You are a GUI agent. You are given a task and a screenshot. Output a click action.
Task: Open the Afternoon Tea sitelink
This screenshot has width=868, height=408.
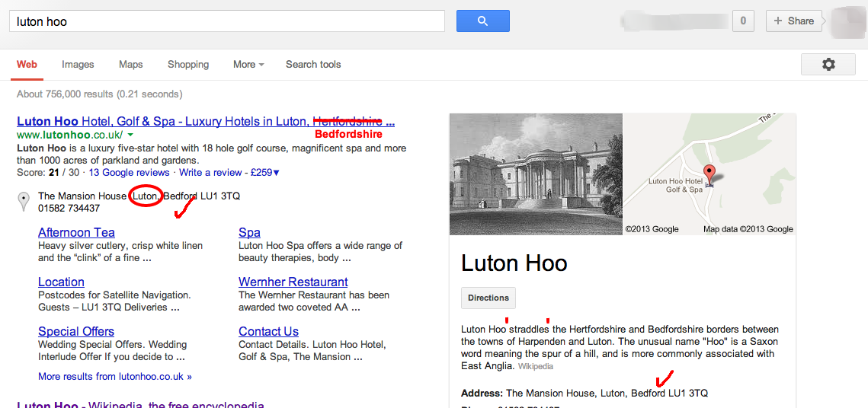pos(76,233)
